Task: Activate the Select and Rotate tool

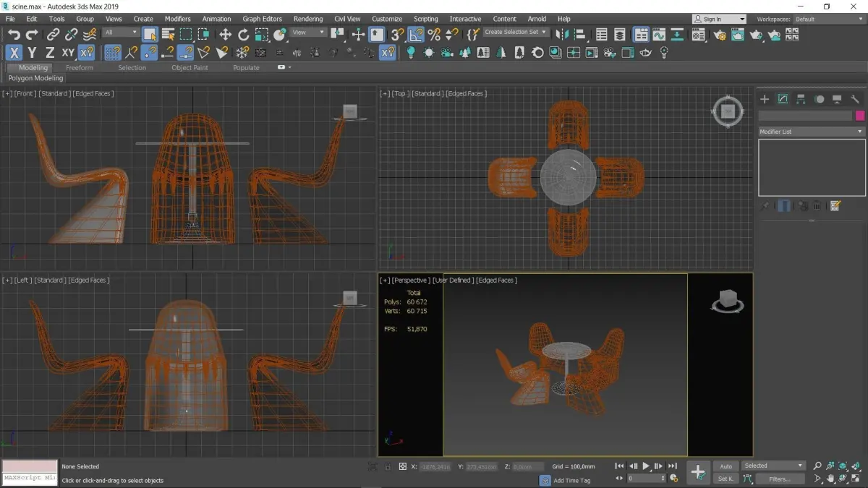Action: click(x=243, y=34)
